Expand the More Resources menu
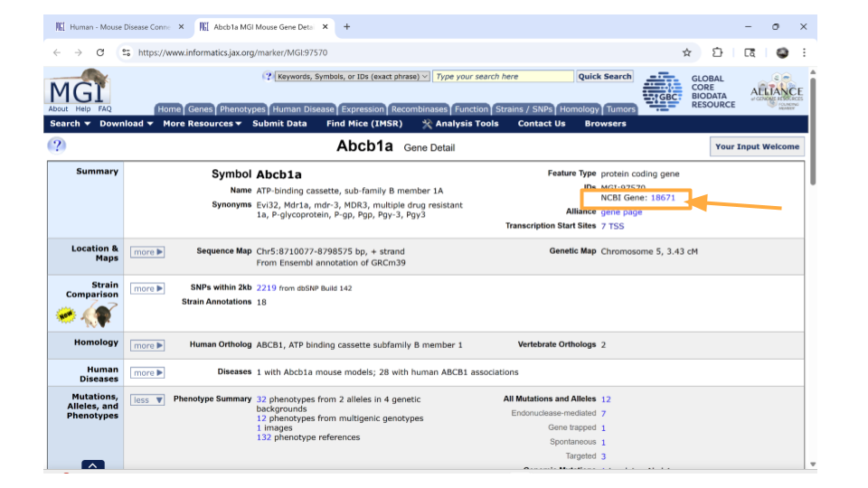Viewport: 868px width, 488px height. tap(202, 124)
